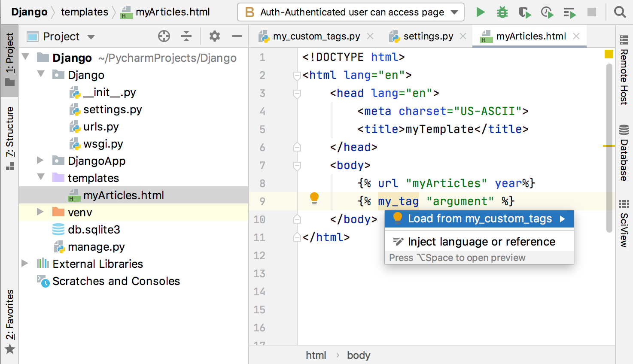Click the yellow inspection indicator square
This screenshot has height=364, width=633.
click(609, 54)
